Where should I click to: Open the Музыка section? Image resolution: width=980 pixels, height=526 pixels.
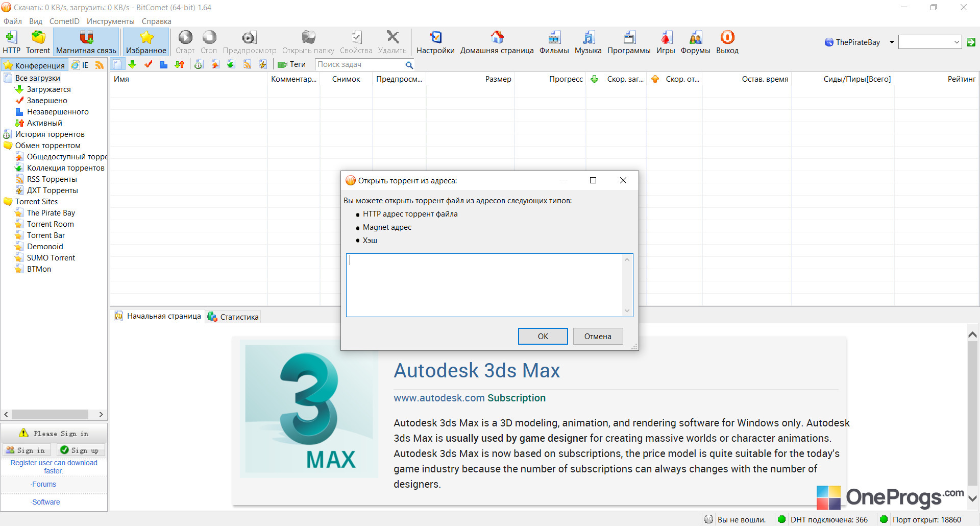(588, 42)
